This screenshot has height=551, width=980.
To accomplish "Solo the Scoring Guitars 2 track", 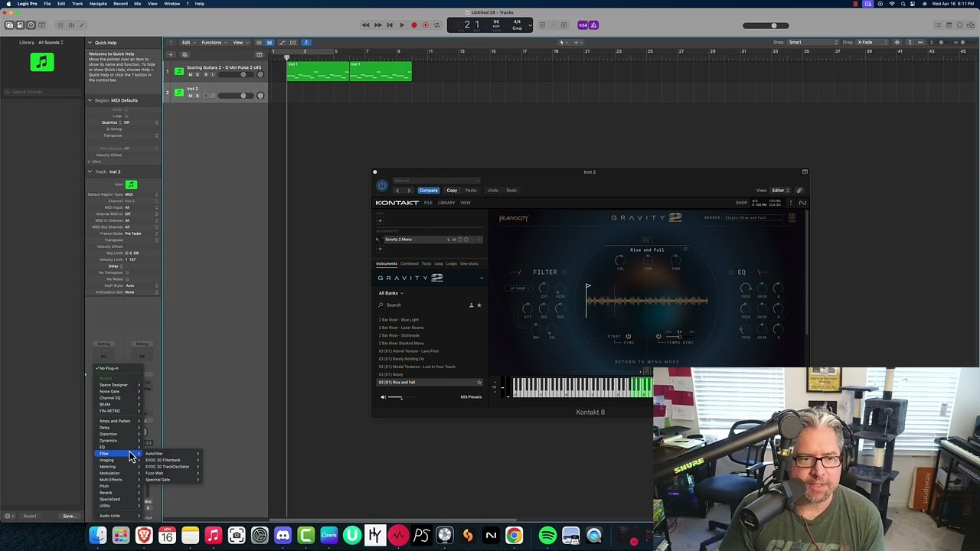I will (197, 74).
